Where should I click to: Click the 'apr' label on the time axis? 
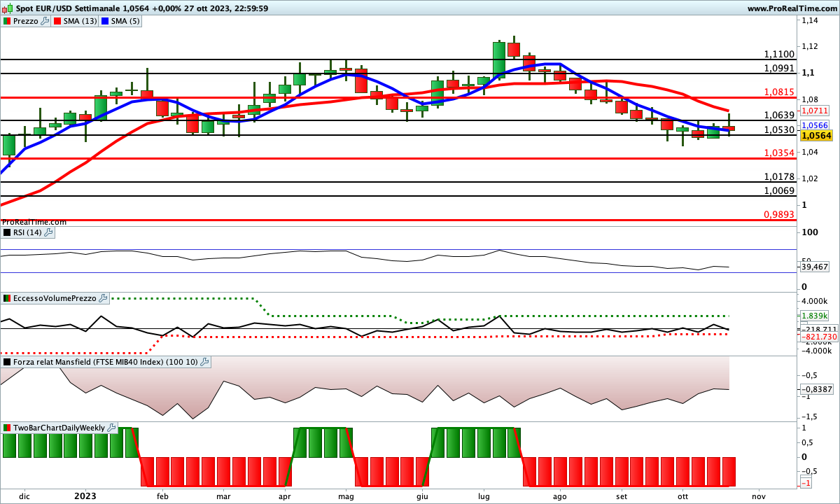(285, 496)
